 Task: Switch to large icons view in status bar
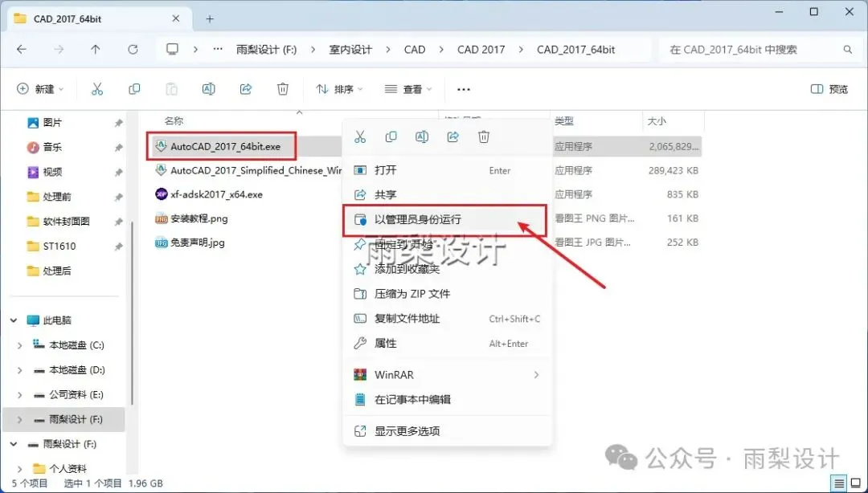pyautogui.click(x=856, y=483)
